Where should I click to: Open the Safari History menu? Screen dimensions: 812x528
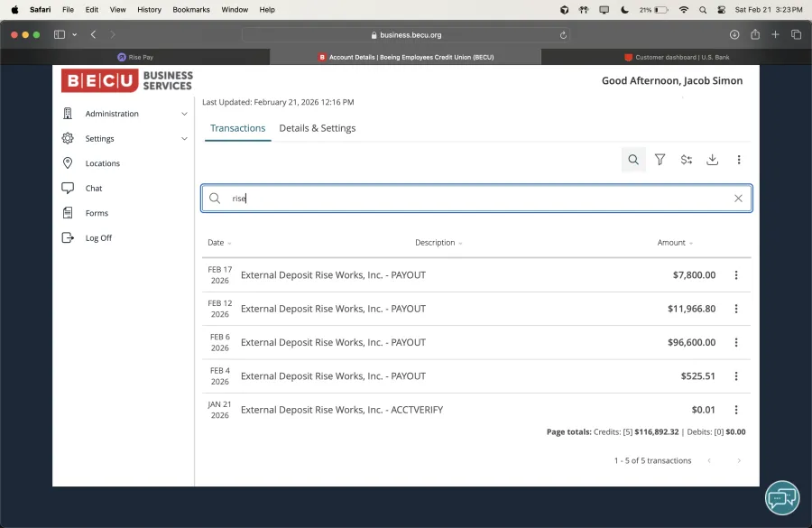coord(149,9)
